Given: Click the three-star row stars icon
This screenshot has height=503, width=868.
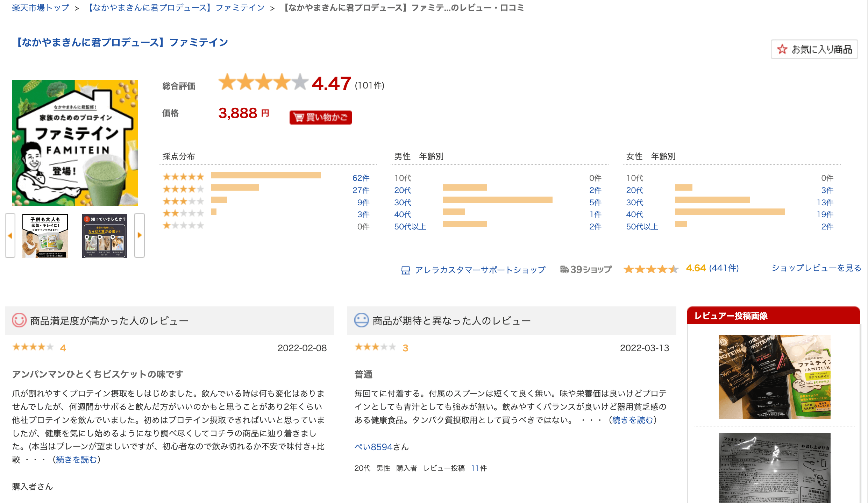Looking at the screenshot, I should pos(183,201).
